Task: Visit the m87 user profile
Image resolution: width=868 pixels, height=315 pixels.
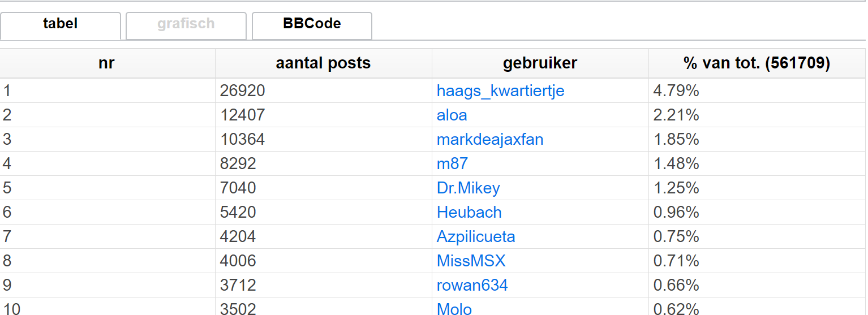Action: 452,164
